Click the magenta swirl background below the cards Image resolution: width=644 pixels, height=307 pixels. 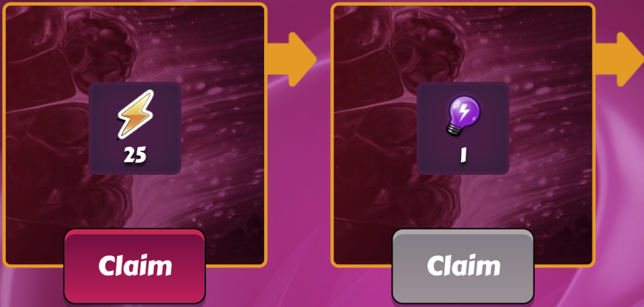[299, 288]
